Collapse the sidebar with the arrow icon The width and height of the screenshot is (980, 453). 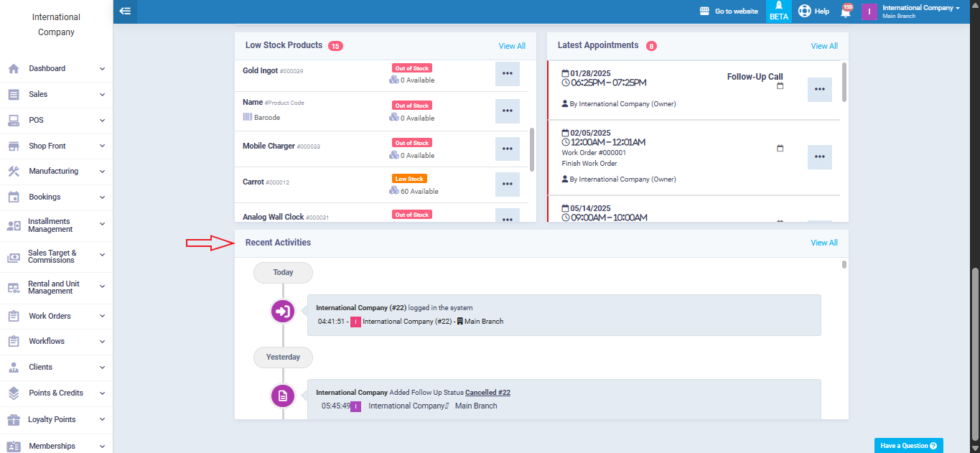tap(125, 11)
